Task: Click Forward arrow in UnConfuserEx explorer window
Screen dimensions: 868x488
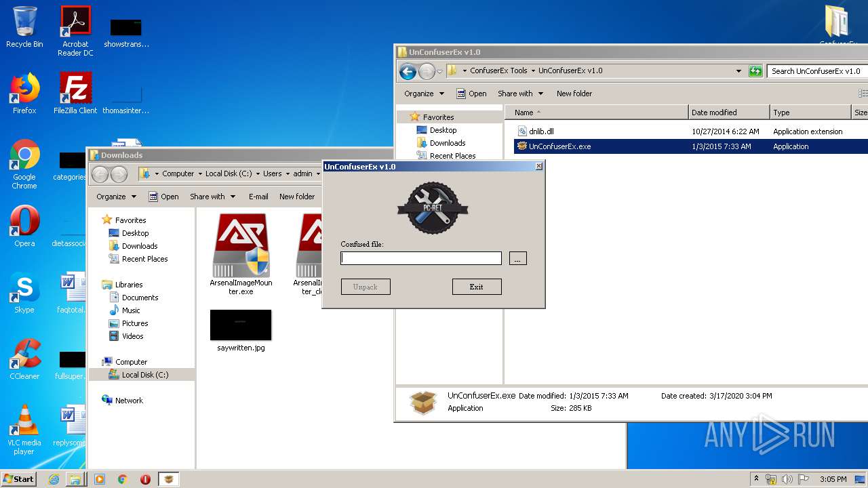Action: click(x=427, y=70)
